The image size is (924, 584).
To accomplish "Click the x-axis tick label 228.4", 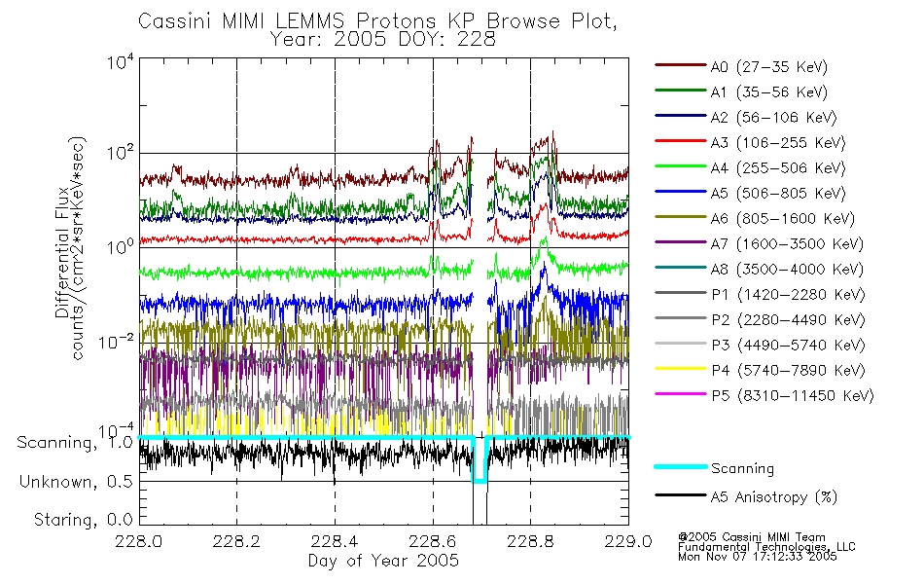I will (x=335, y=541).
